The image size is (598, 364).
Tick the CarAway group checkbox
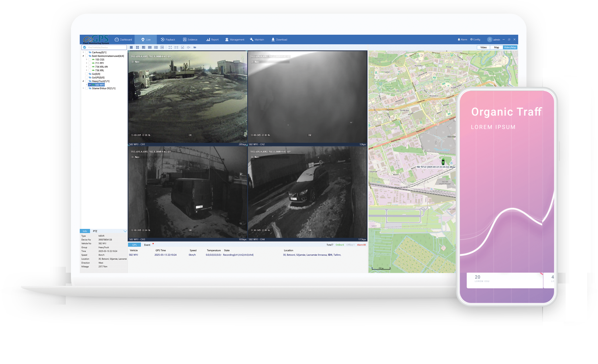click(87, 53)
